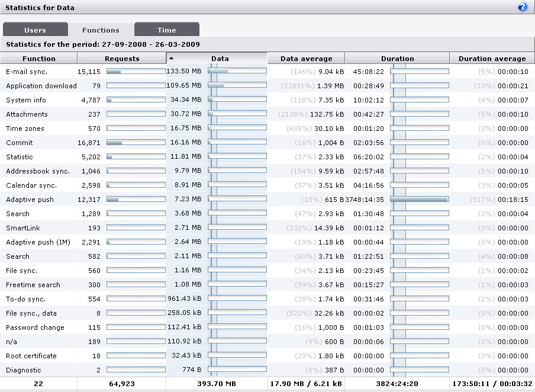535x392 pixels.
Task: Switch to the Users tab
Action: click(35, 30)
